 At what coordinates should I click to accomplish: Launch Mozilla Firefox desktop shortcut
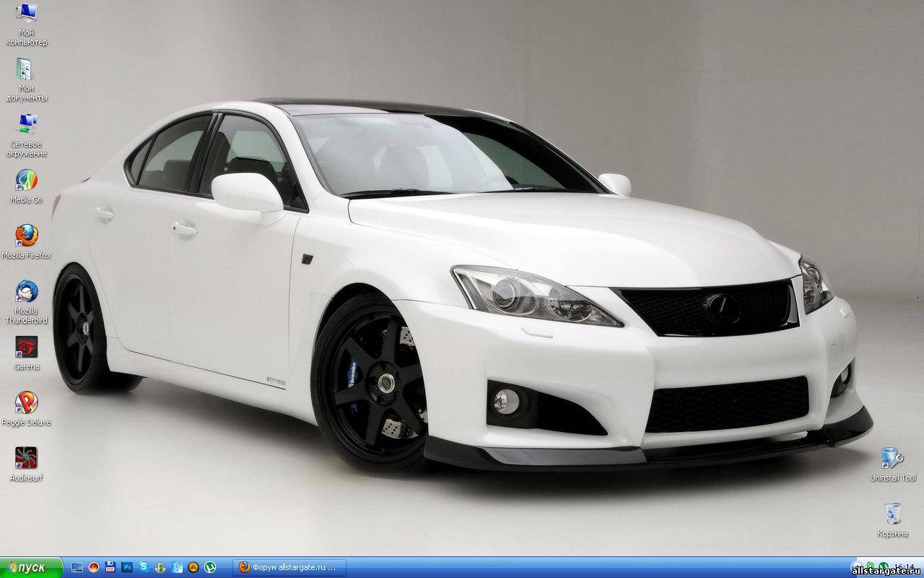[x=27, y=236]
